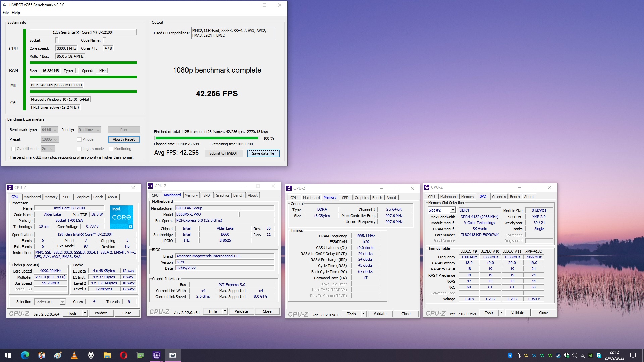Enable the Monitoring checkbox
Viewport: 644px width, 362px height.
(111, 149)
